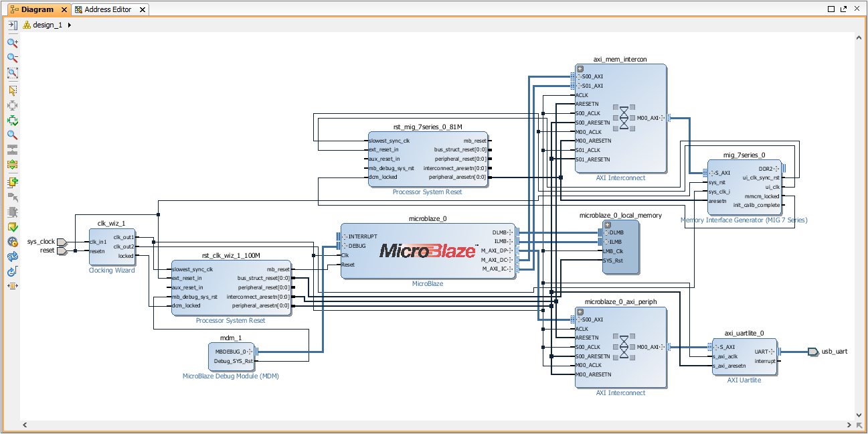The width and height of the screenshot is (868, 434).
Task: Select the mdm_1 block
Action: click(232, 356)
